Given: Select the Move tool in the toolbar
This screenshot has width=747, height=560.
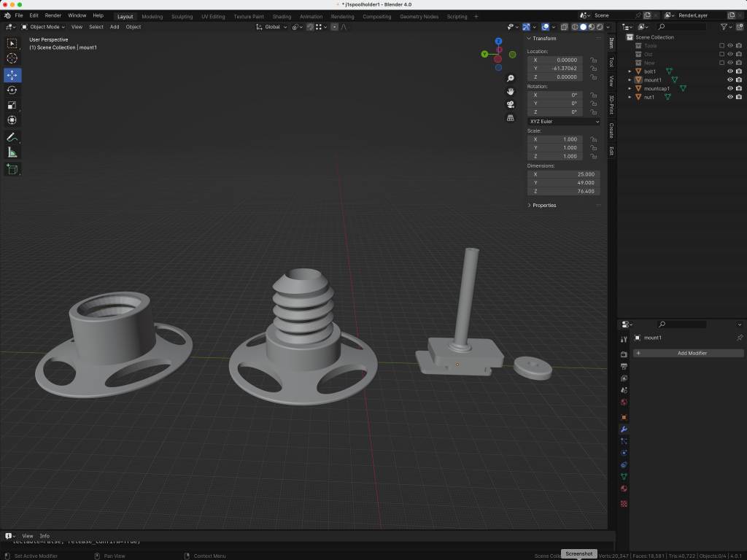Looking at the screenshot, I should tap(12, 75).
